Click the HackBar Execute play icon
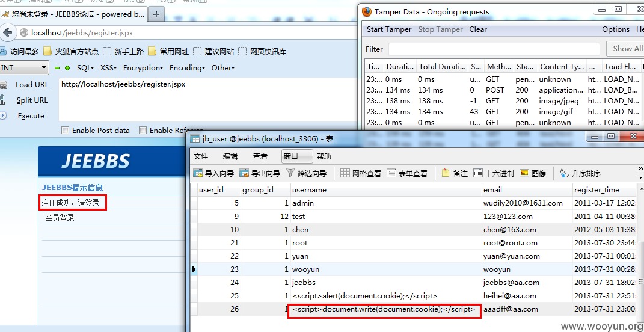The width and height of the screenshot is (644, 332). coord(3,116)
